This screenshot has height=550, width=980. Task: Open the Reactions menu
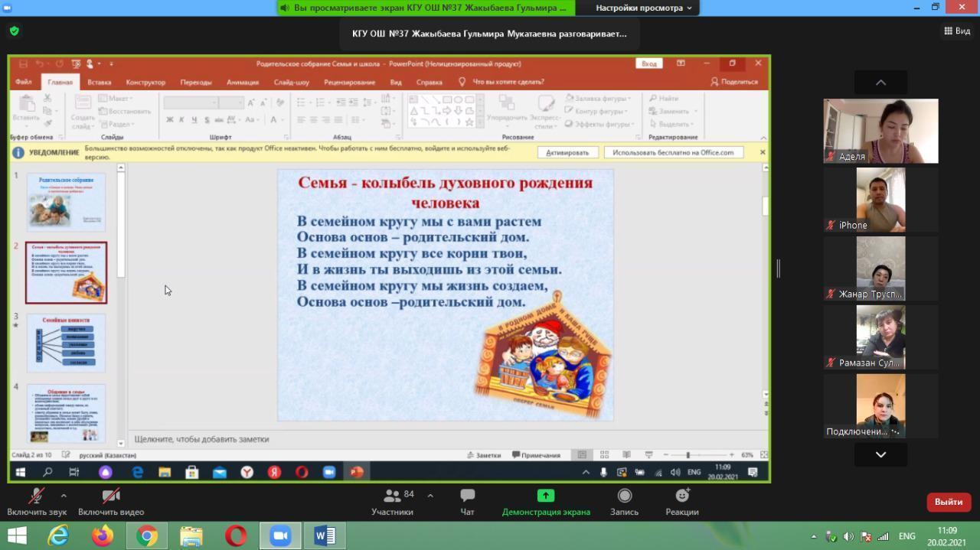681,502
